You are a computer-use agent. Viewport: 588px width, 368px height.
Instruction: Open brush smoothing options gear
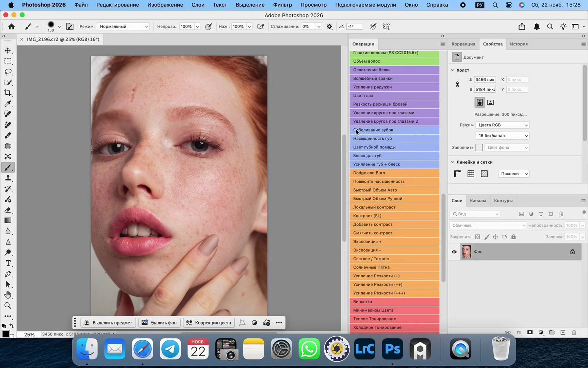[x=329, y=27]
